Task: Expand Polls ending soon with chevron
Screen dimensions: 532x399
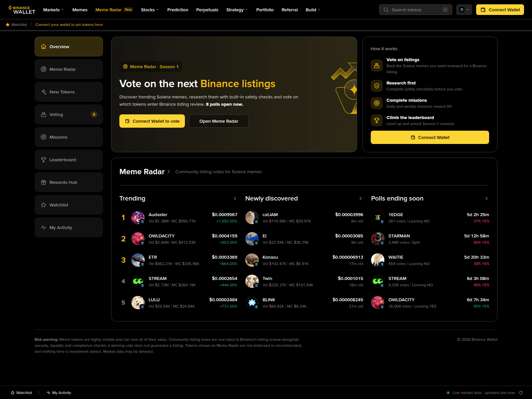Action: (x=486, y=199)
